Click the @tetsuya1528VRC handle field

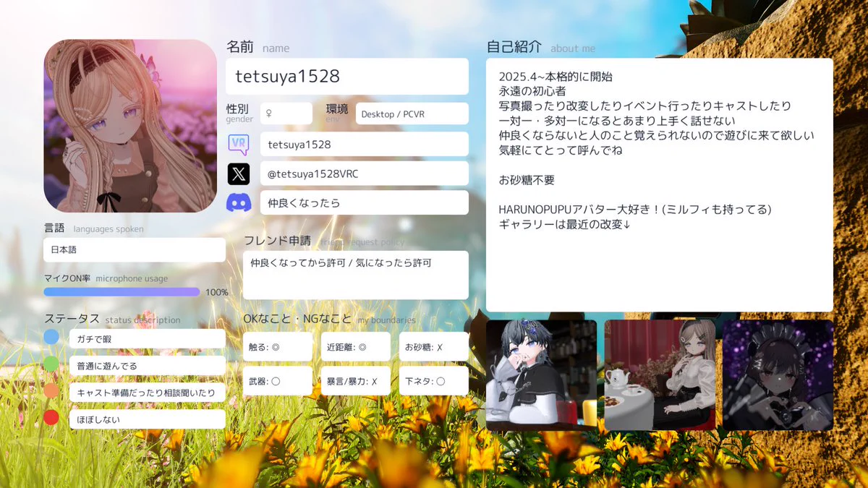pyautogui.click(x=365, y=174)
